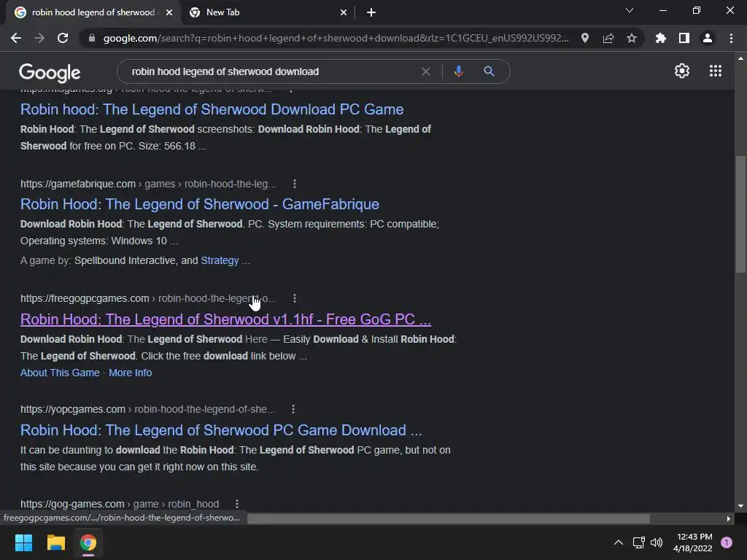Click Chrome icon in taskbar
The height and width of the screenshot is (560, 747).
pyautogui.click(x=88, y=542)
